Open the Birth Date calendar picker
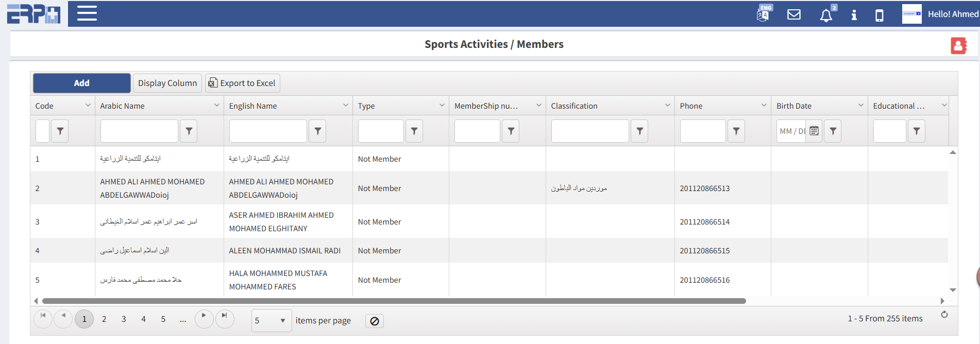 coord(814,131)
